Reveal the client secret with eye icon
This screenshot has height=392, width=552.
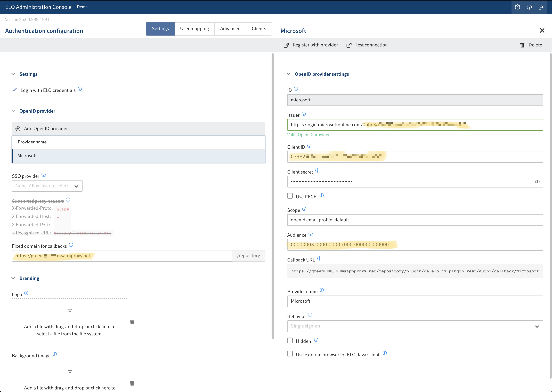point(537,182)
